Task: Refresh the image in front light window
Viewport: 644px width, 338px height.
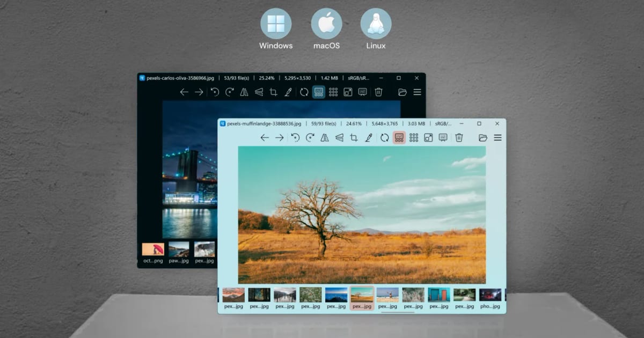Action: point(385,138)
